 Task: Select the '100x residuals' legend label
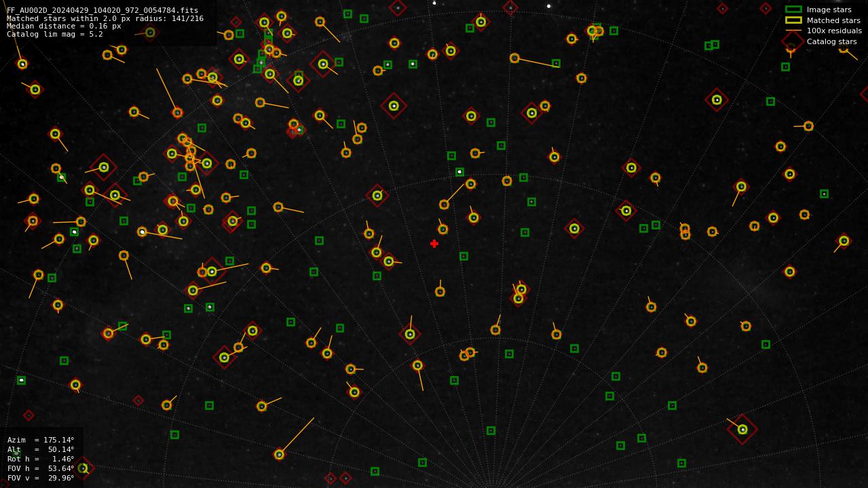(x=834, y=31)
